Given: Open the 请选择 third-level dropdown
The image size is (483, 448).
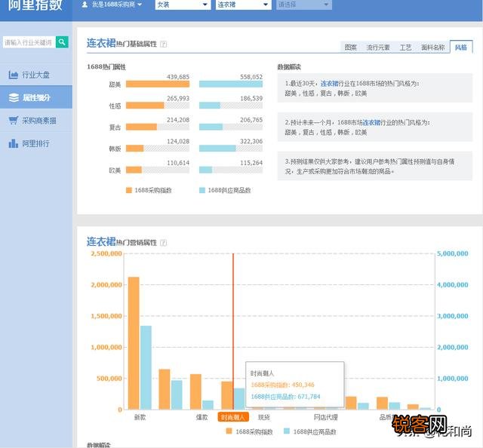Looking at the screenshot, I should pyautogui.click(x=304, y=5).
